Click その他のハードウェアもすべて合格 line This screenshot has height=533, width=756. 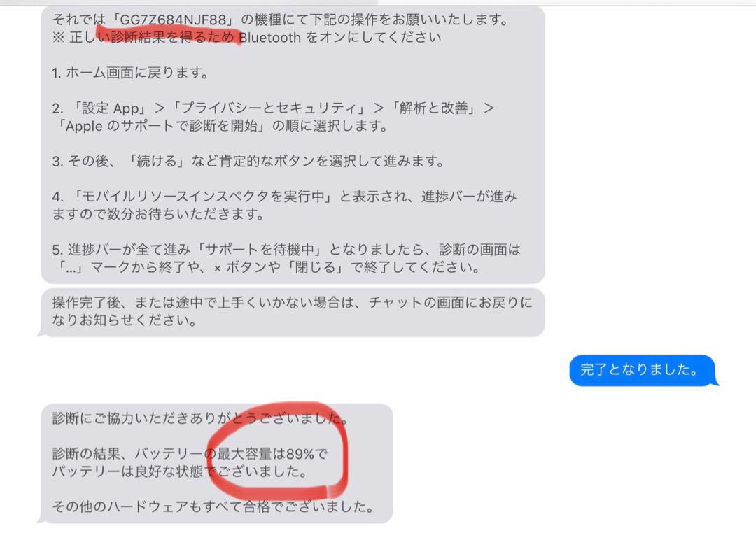213,506
